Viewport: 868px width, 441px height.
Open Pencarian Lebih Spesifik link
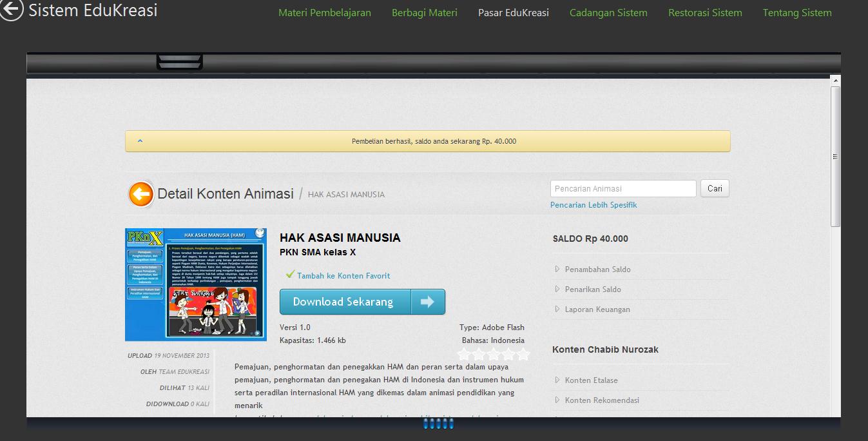[x=593, y=205]
